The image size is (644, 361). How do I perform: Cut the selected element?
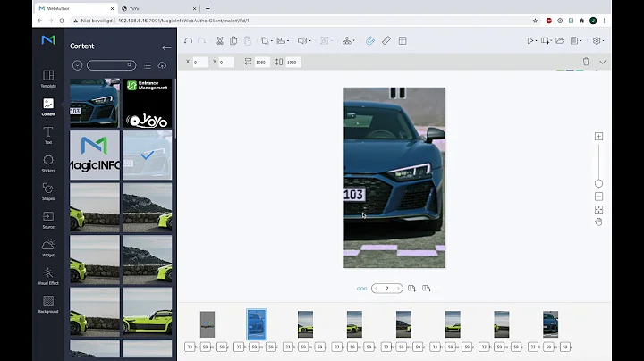point(220,40)
